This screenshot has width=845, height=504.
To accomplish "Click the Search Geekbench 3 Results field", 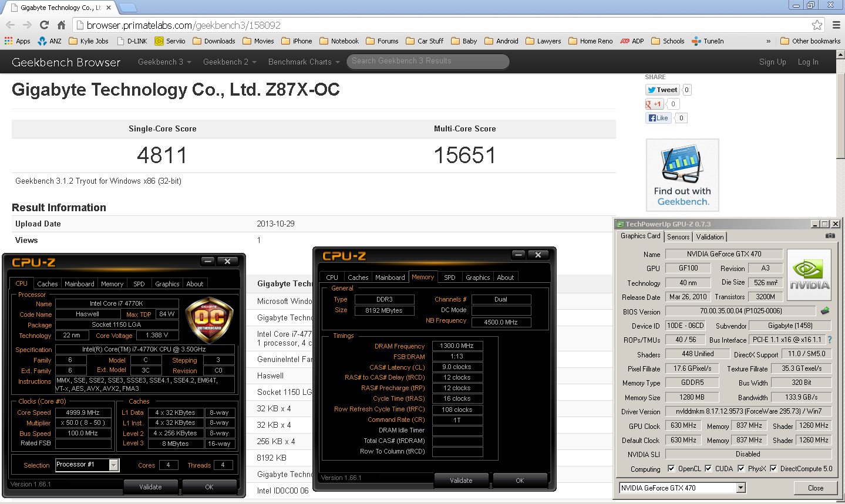I will point(428,61).
